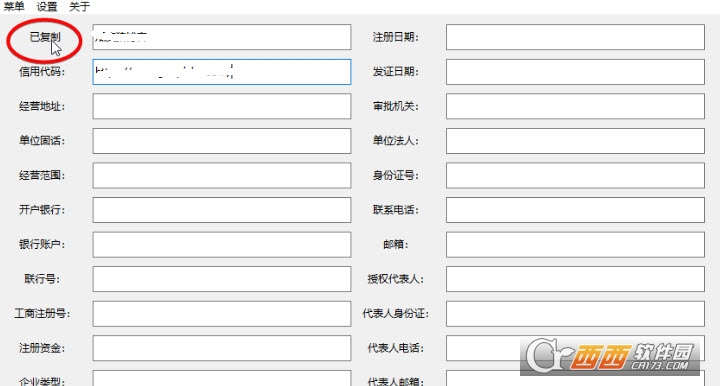720x386 pixels.
Task: Click the 注册日期 label text
Action: [395, 37]
